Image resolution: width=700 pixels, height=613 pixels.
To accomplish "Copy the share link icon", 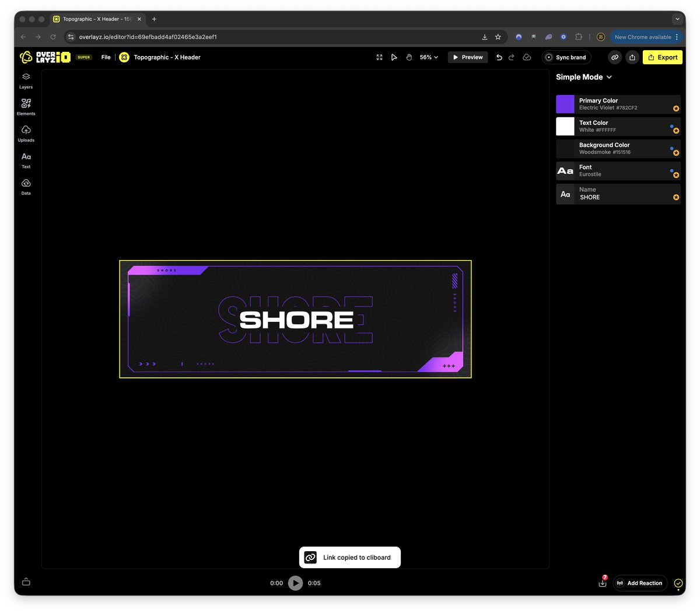I will [x=615, y=57].
